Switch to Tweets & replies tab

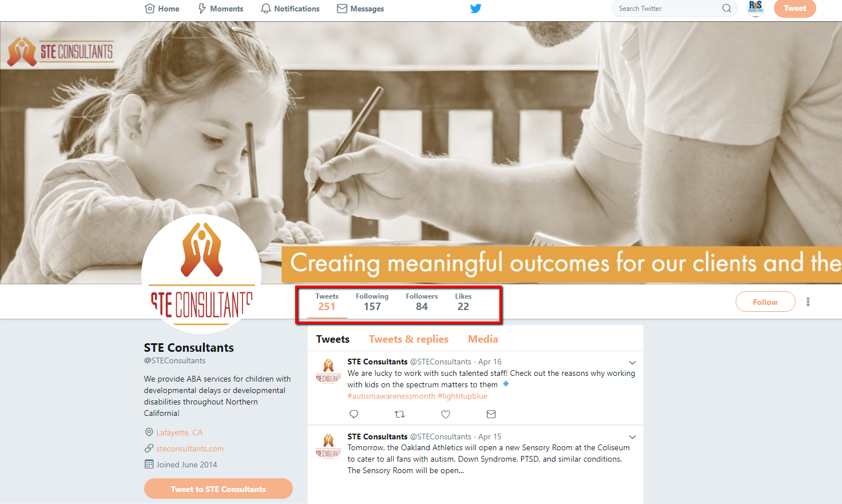[408, 339]
